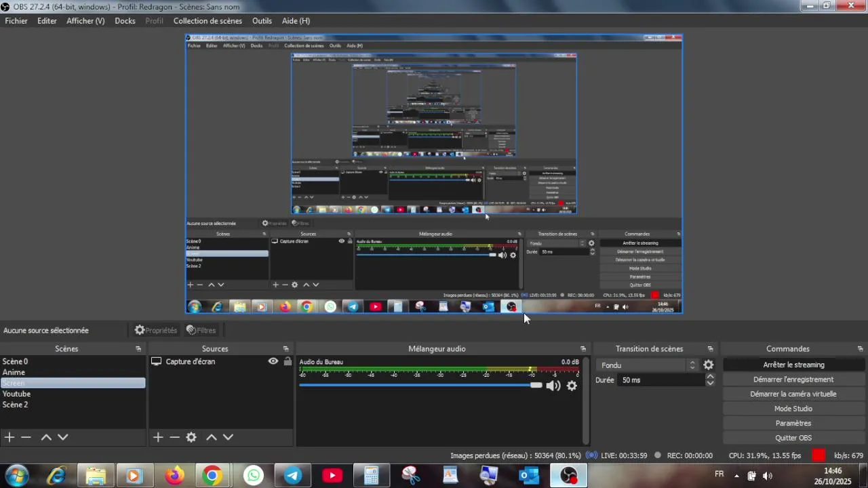Open Google Chrome from the taskbar
Image resolution: width=868 pixels, height=488 pixels.
(212, 476)
